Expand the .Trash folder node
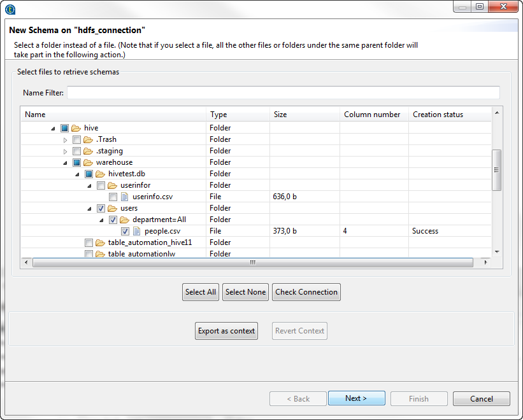Image resolution: width=523 pixels, height=420 pixels. pyautogui.click(x=65, y=139)
